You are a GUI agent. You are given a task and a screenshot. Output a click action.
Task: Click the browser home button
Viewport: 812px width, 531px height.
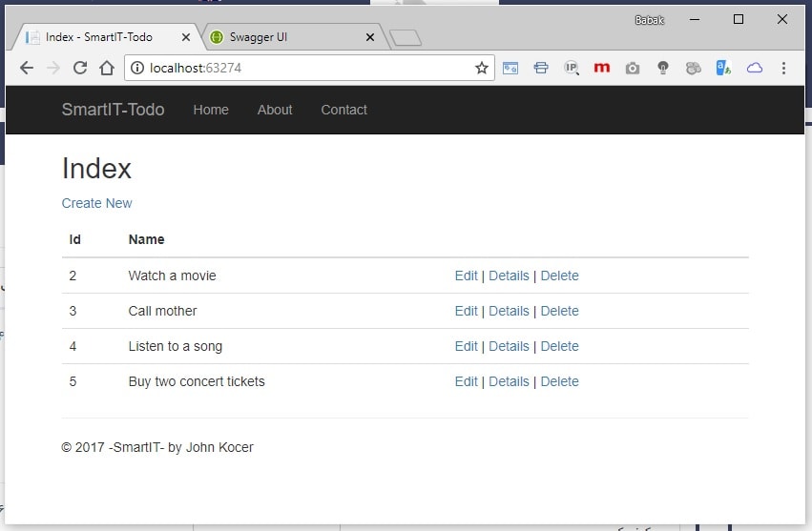(x=107, y=68)
